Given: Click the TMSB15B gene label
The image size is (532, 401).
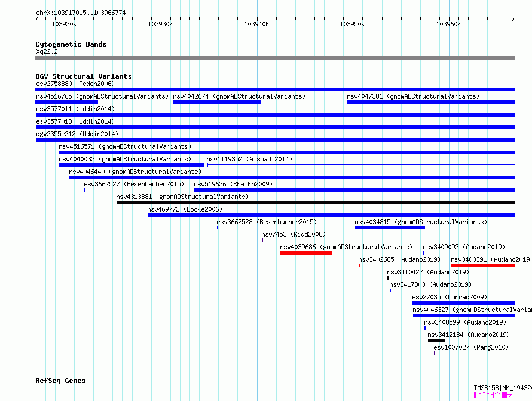Looking at the screenshot, I should tap(503, 388).
